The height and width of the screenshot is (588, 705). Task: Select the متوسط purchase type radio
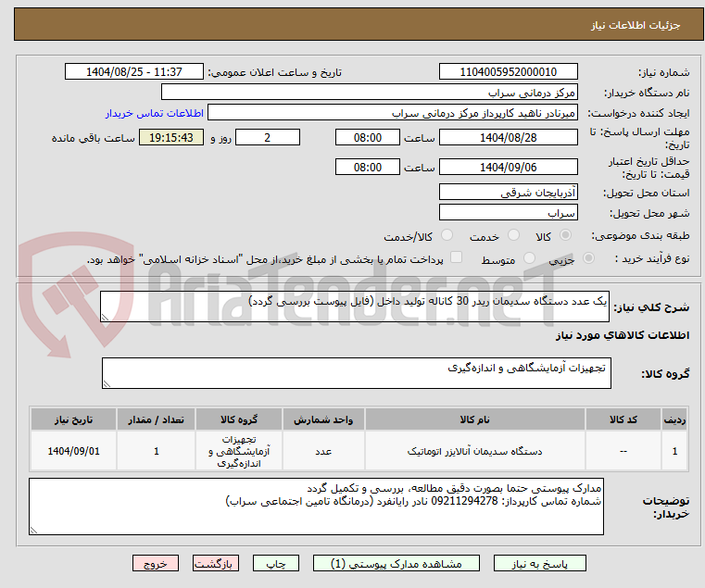pyautogui.click(x=530, y=258)
